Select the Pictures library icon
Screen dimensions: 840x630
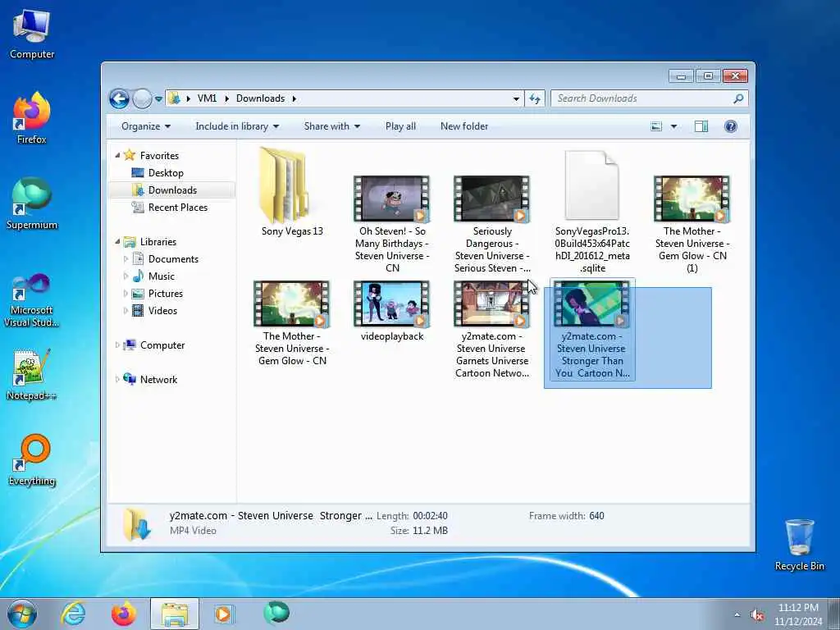[x=138, y=294]
